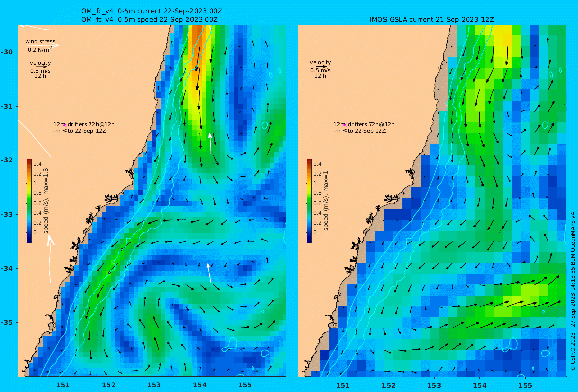This screenshot has width=578, height=392.
Task: Click the 1 tick on right colorbar
Action: tap(315, 183)
